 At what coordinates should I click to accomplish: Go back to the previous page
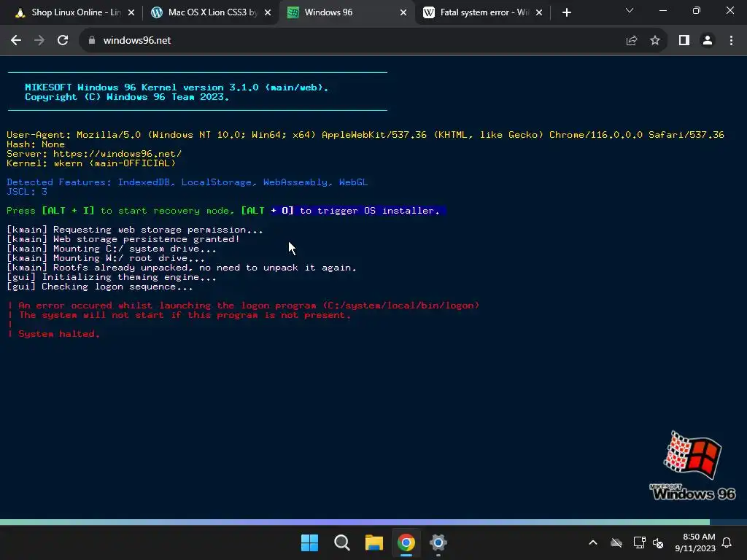pyautogui.click(x=16, y=41)
